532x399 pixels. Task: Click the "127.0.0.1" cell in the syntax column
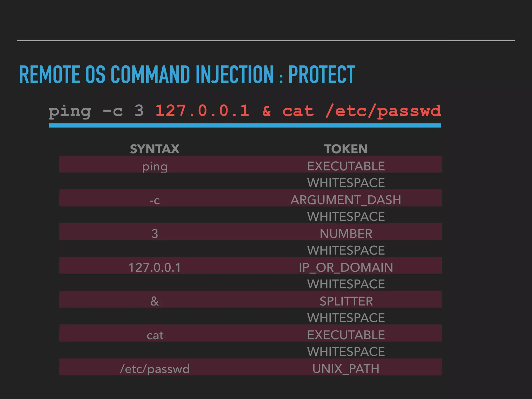click(x=155, y=268)
